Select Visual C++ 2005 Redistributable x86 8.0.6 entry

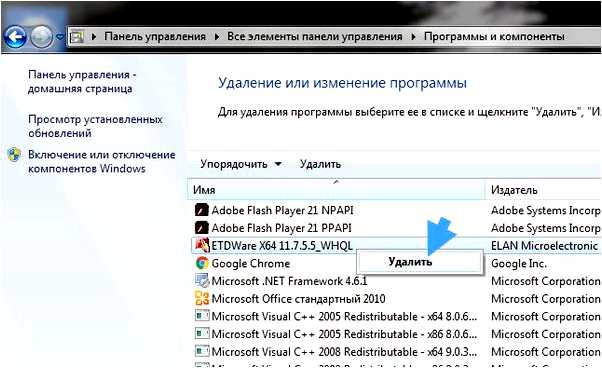pos(344,334)
